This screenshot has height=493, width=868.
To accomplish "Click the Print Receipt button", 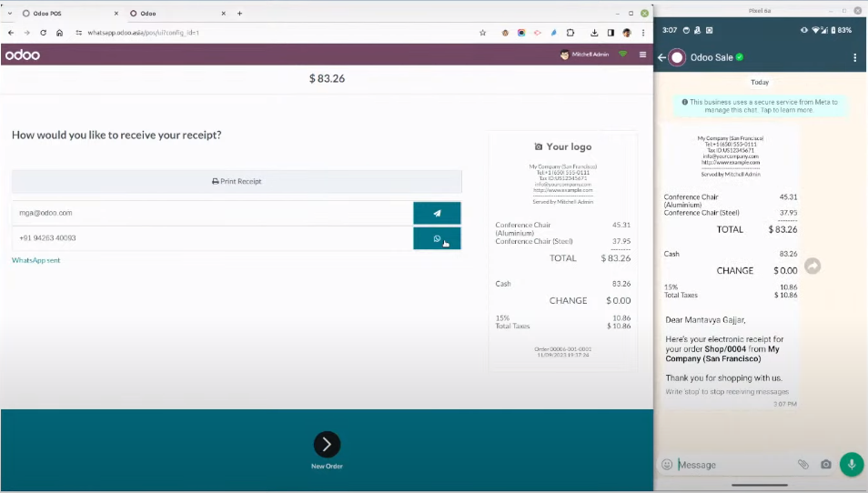I will [237, 182].
